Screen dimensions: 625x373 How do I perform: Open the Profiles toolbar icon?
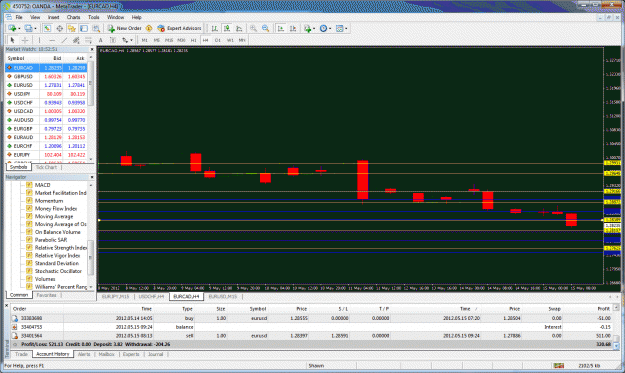[28, 28]
